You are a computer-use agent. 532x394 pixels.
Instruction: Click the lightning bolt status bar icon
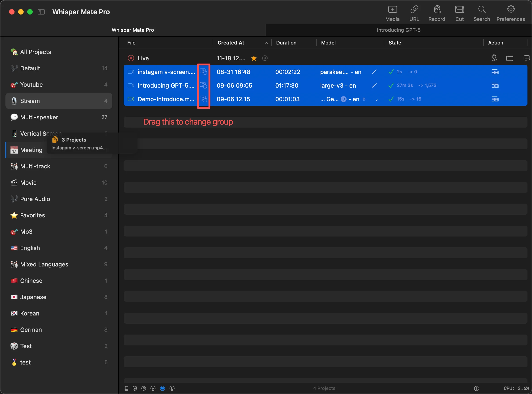(153, 388)
